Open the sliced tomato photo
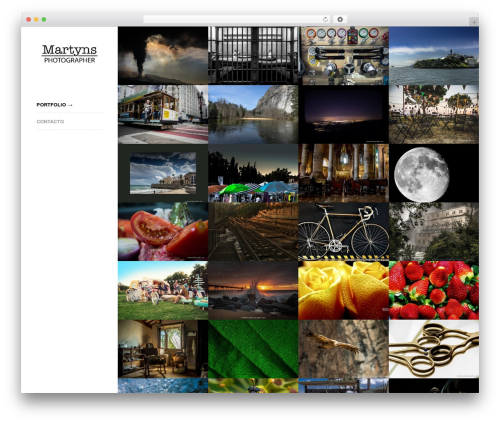 163,232
